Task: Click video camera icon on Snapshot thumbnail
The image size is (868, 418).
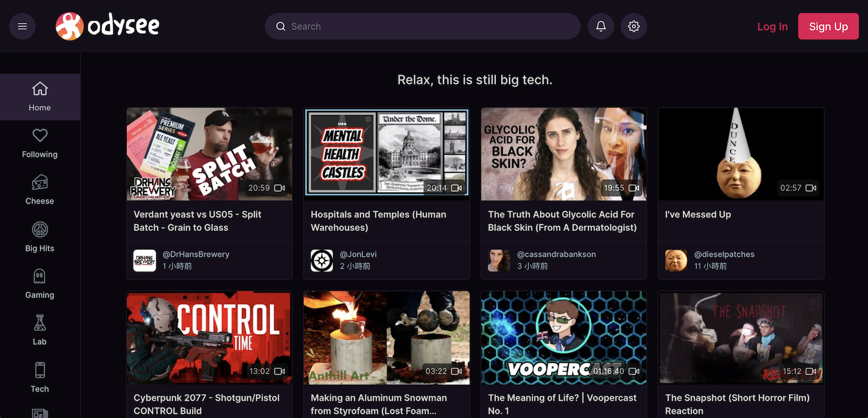Action: coord(811,371)
